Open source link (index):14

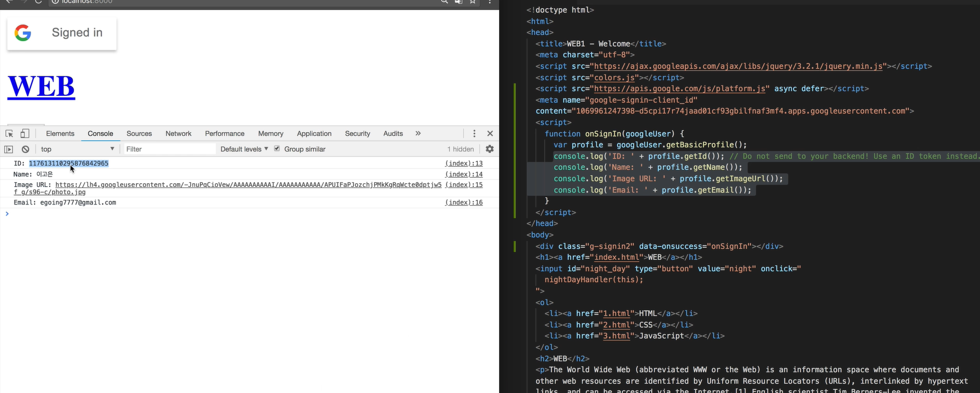464,174
